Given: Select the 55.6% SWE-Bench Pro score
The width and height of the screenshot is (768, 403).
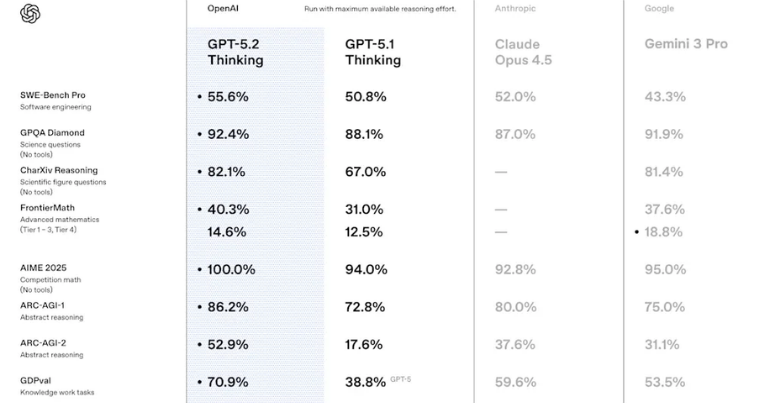Looking at the screenshot, I should click(x=228, y=97).
